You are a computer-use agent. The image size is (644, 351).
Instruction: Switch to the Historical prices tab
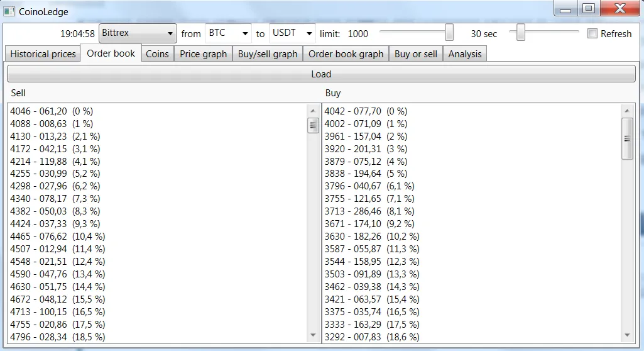tap(43, 54)
